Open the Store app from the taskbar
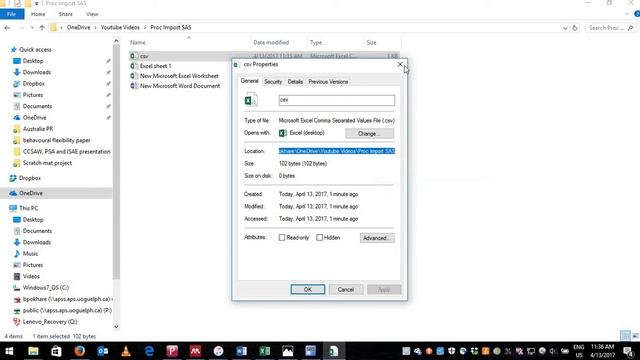The height and width of the screenshot is (360, 640). click(x=56, y=351)
